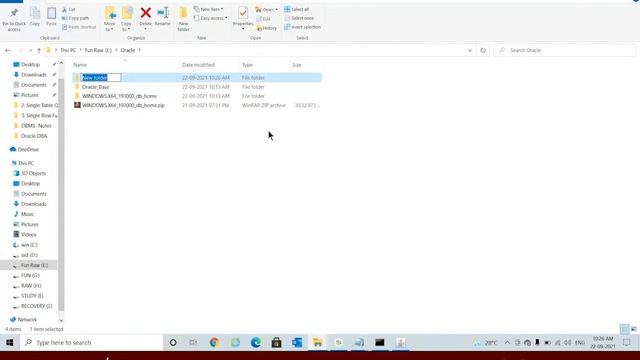Open Microsoft Edge from taskbar
The image size is (640, 360).
[x=256, y=342]
